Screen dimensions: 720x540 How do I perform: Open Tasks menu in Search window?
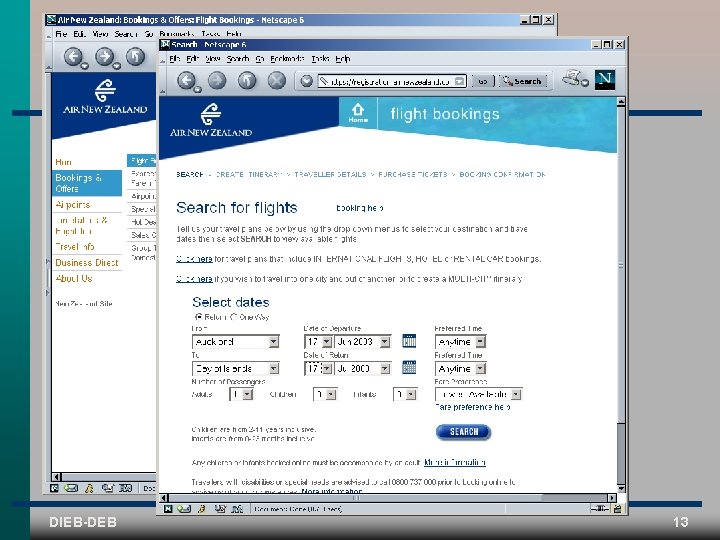click(x=320, y=58)
